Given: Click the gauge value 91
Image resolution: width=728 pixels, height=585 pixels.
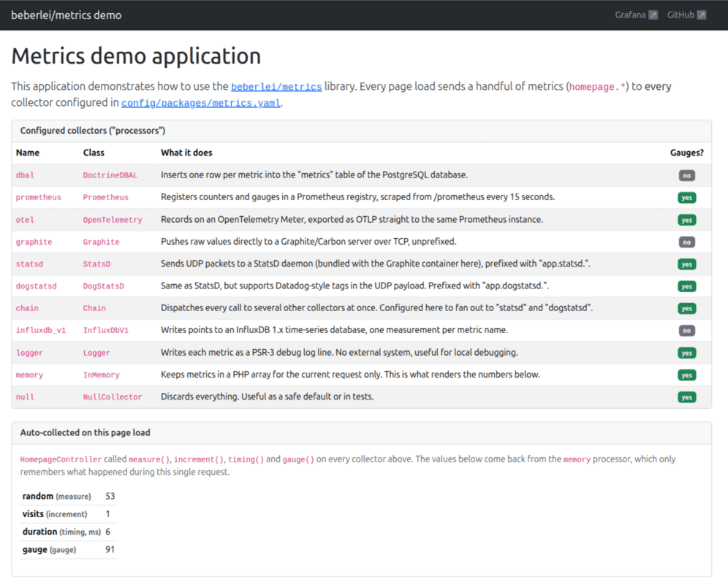Looking at the screenshot, I should tap(110, 550).
